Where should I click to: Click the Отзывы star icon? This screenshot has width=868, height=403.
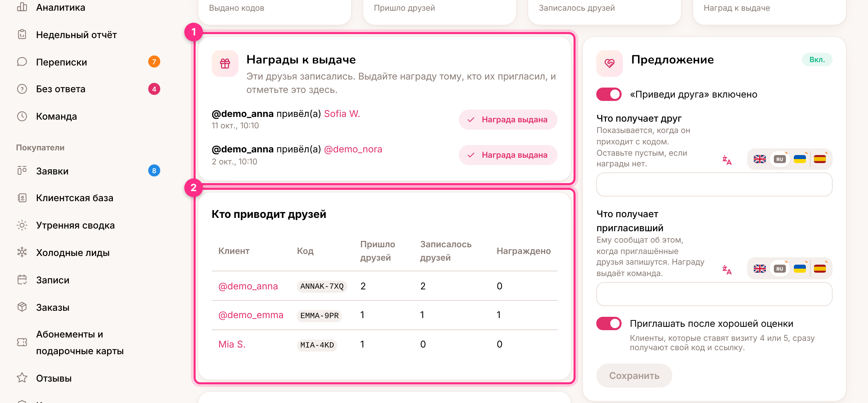pyautogui.click(x=22, y=378)
